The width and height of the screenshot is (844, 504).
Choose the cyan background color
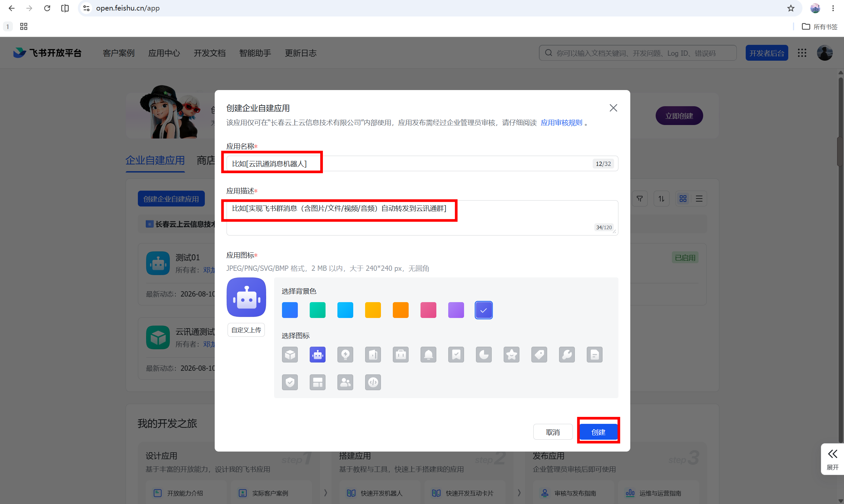click(345, 310)
